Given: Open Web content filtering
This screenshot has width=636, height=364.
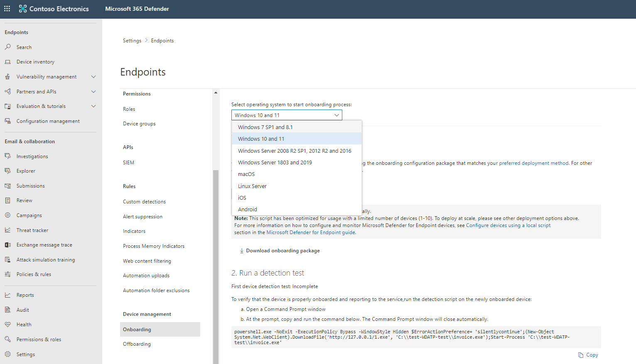Looking at the screenshot, I should click(147, 261).
